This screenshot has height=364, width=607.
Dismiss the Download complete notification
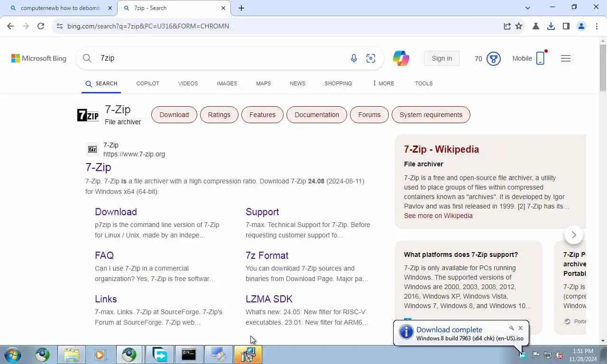tap(520, 328)
